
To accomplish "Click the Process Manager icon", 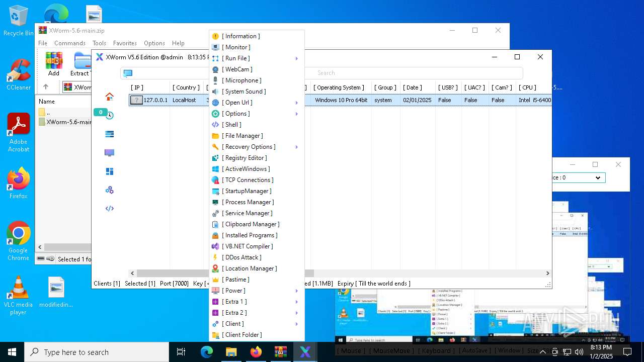I will pos(215,202).
